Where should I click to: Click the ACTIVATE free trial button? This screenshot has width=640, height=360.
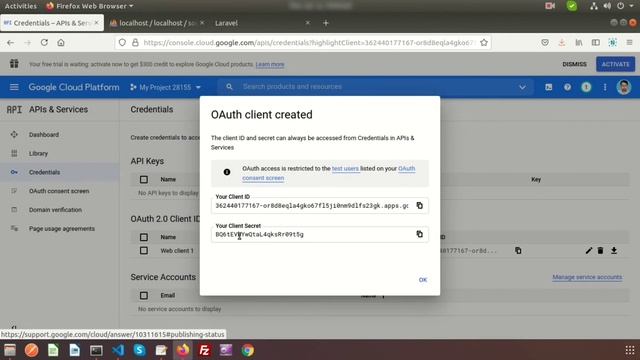[616, 64]
